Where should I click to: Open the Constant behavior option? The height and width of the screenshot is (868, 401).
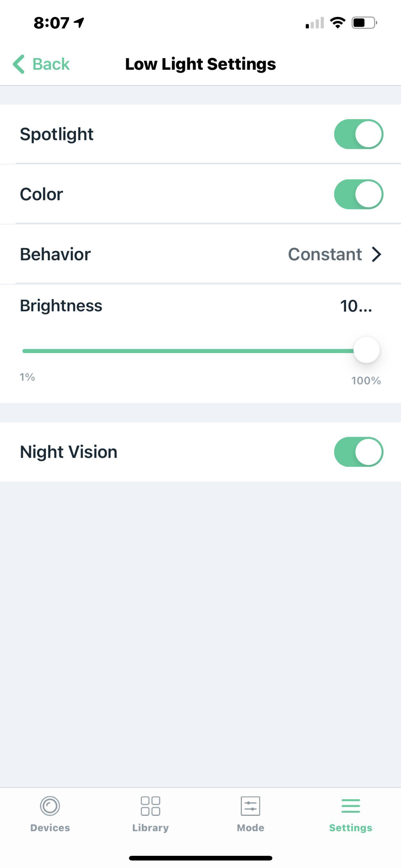click(324, 254)
